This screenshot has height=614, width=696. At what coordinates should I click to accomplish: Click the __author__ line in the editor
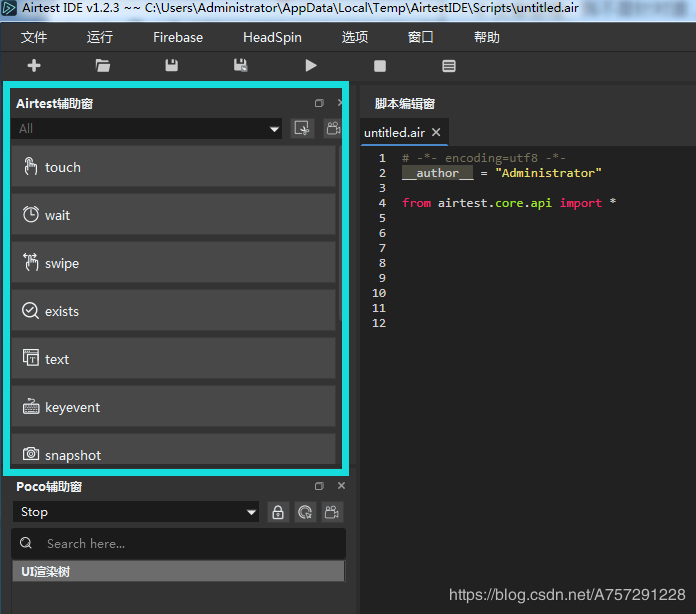(502, 173)
